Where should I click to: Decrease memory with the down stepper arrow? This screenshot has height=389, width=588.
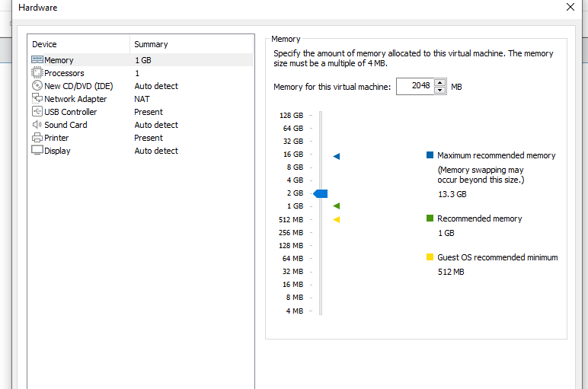440,91
